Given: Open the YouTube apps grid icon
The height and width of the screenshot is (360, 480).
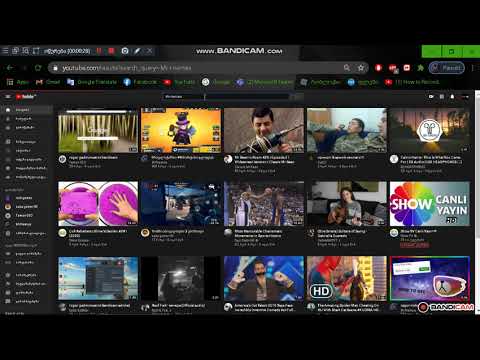Looking at the screenshot, I should point(442,97).
